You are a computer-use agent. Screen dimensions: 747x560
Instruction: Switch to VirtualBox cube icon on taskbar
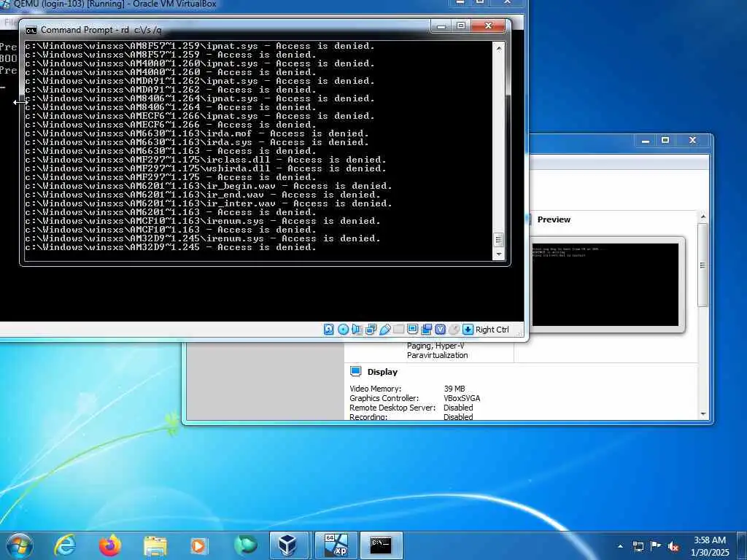click(x=289, y=545)
